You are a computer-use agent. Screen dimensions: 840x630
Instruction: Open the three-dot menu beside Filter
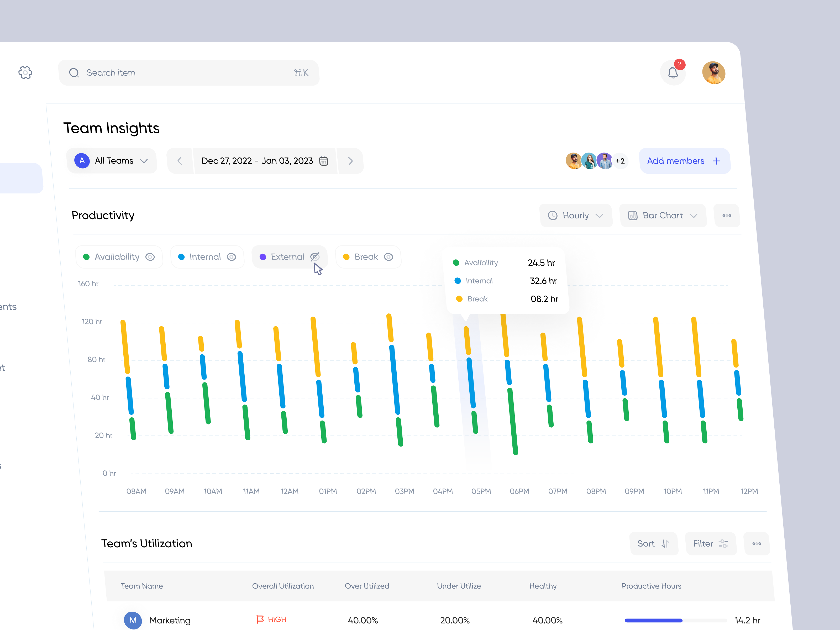[757, 543]
